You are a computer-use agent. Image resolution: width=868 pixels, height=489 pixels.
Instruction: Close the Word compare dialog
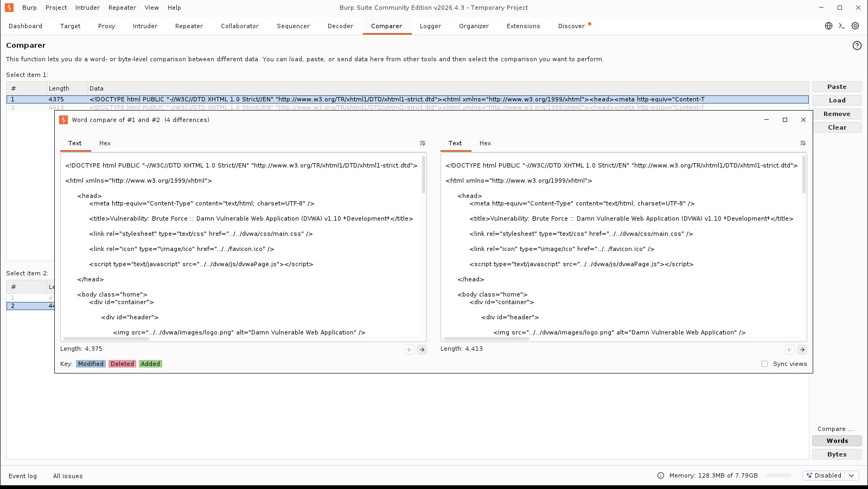803,120
